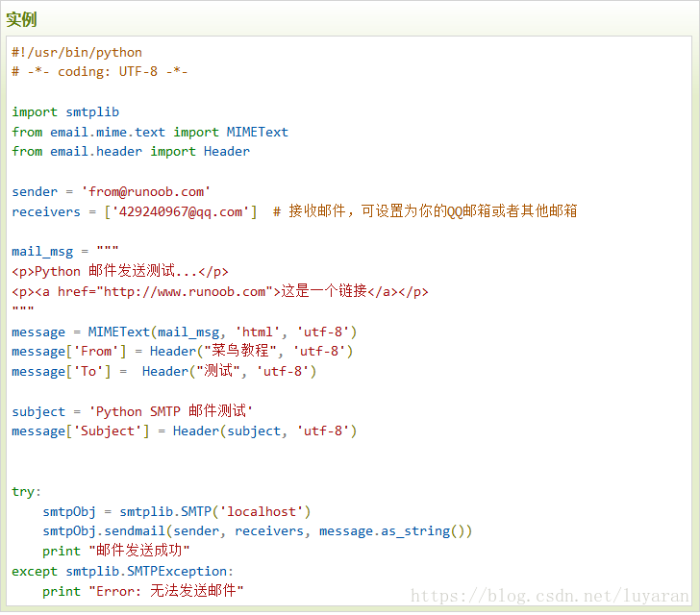Image resolution: width=700 pixels, height=615 pixels.
Task: Click the subject 'Python SMTP 邮件测试' string
Action: 171,411
